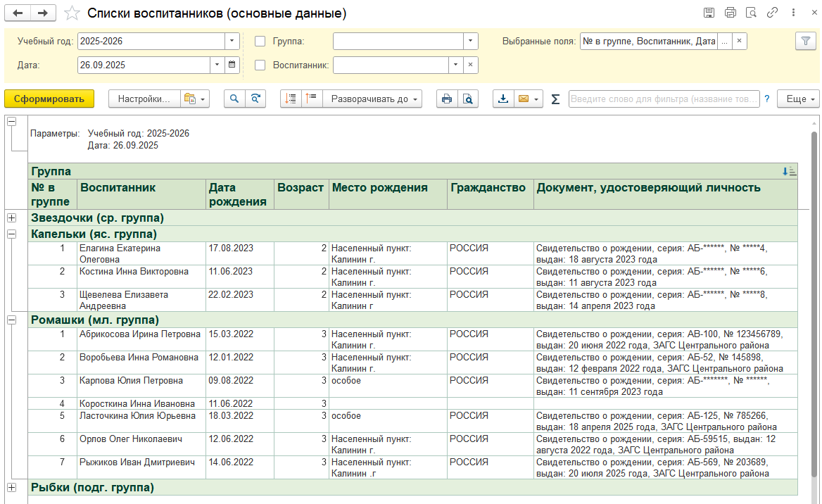Click the filter word search input field

click(x=664, y=99)
